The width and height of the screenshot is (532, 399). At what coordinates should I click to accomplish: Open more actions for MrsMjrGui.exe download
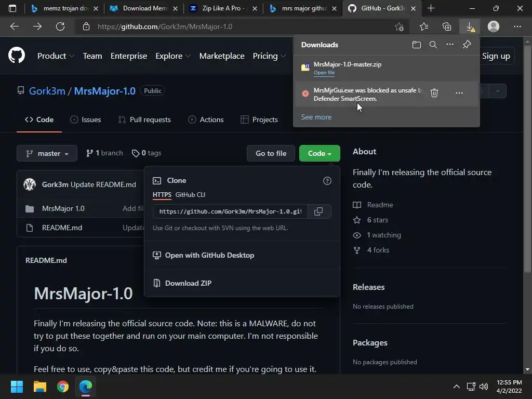click(x=459, y=92)
